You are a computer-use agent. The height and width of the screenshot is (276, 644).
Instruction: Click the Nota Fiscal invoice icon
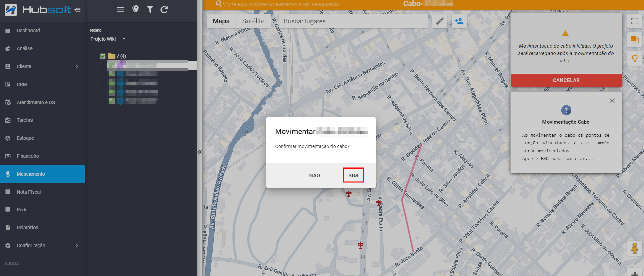(8, 192)
